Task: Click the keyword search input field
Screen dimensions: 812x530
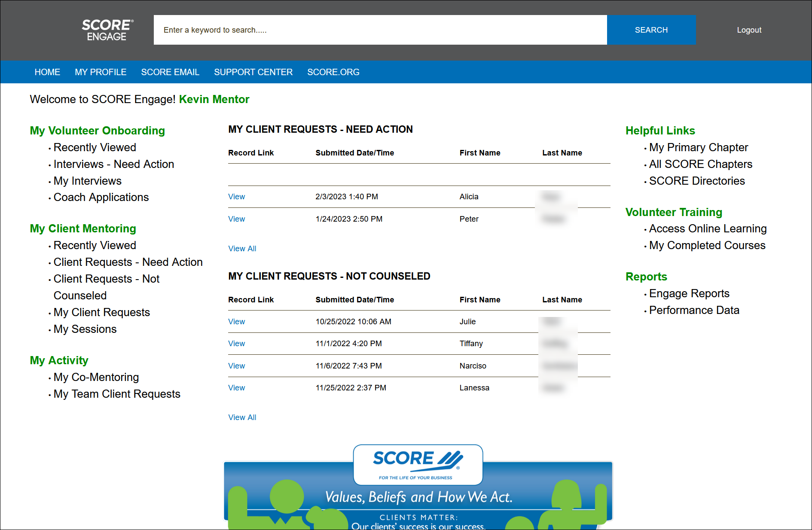Action: tap(380, 30)
